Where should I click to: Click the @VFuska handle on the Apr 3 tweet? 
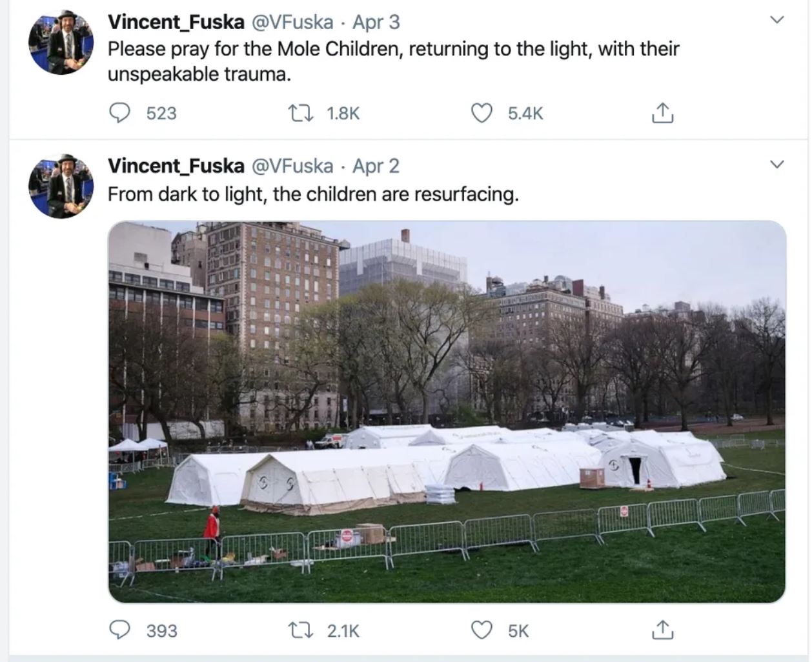click(x=292, y=22)
